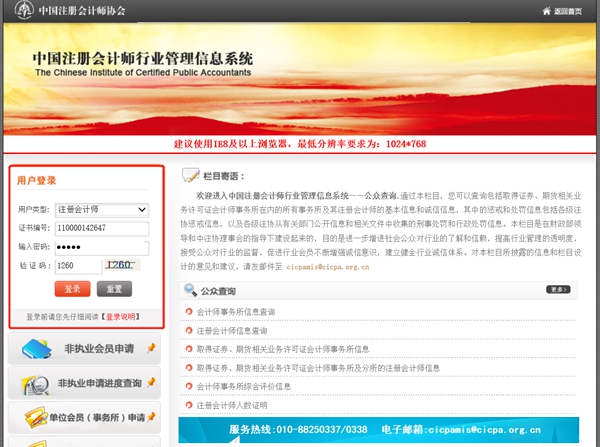
Task: Open the 登录说明 link
Action: (121, 316)
